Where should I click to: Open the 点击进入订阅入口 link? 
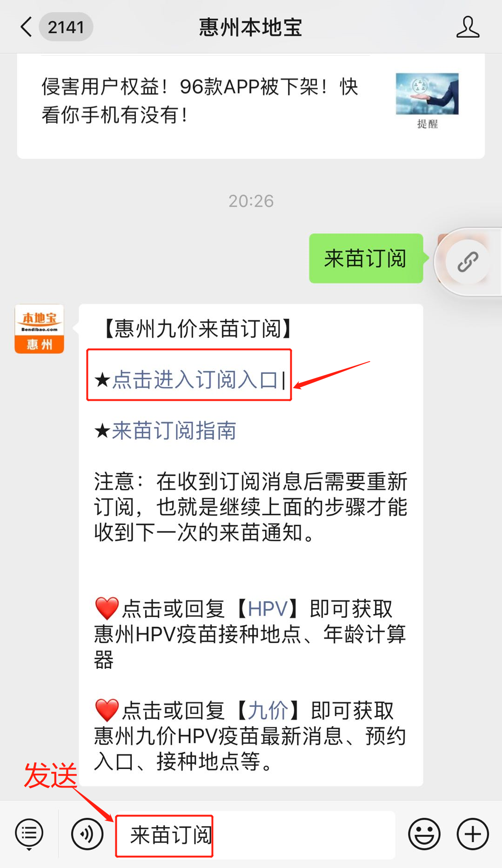pyautogui.click(x=195, y=380)
